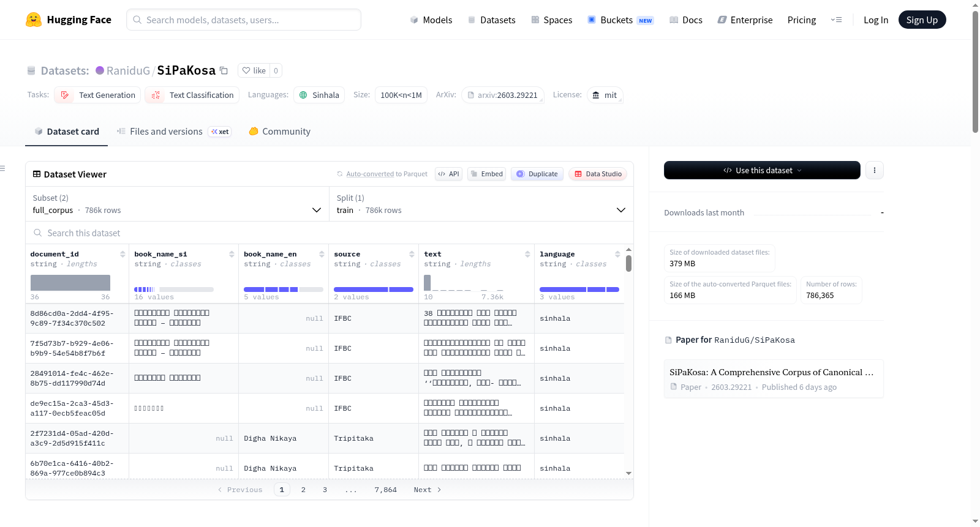The image size is (980, 527).
Task: Sort the source column
Action: pos(412,254)
